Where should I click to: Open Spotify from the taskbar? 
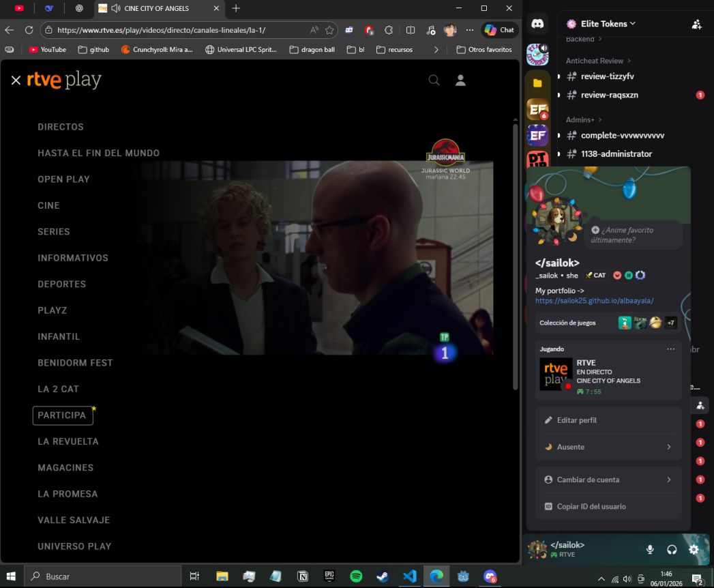[x=355, y=576]
